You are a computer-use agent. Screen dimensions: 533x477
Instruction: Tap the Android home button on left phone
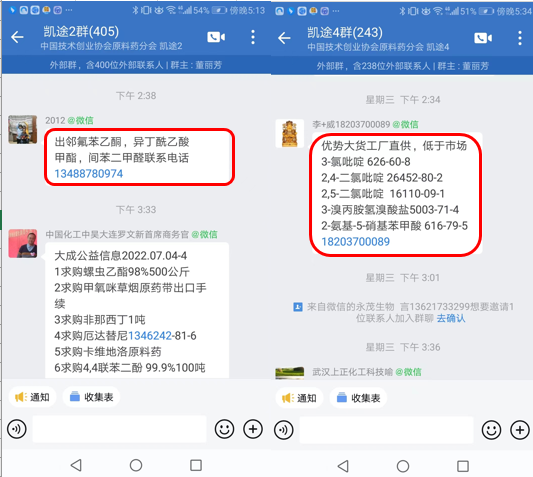click(136, 465)
